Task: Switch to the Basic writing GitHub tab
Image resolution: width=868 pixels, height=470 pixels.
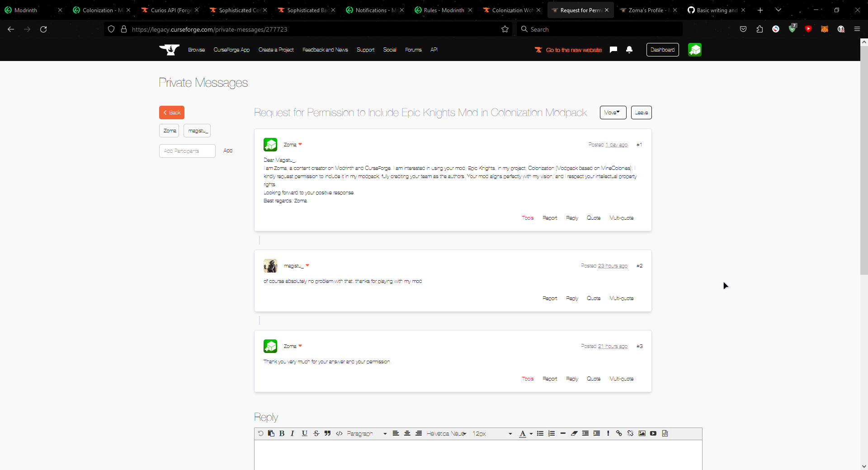Action: point(717,10)
